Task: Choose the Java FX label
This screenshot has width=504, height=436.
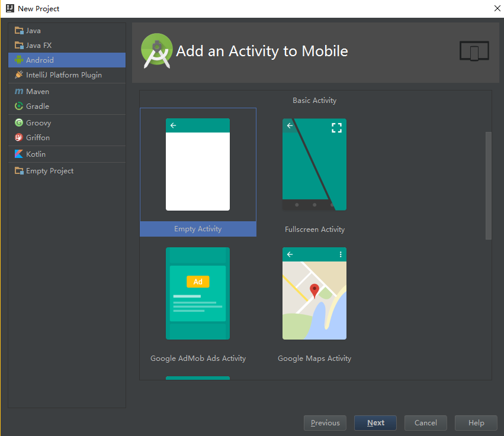Action: [x=38, y=46]
